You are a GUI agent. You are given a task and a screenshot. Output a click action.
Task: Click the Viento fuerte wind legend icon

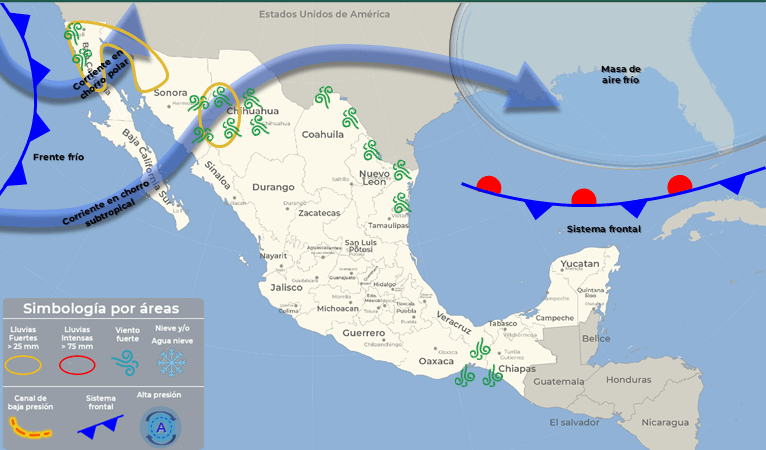tap(126, 364)
